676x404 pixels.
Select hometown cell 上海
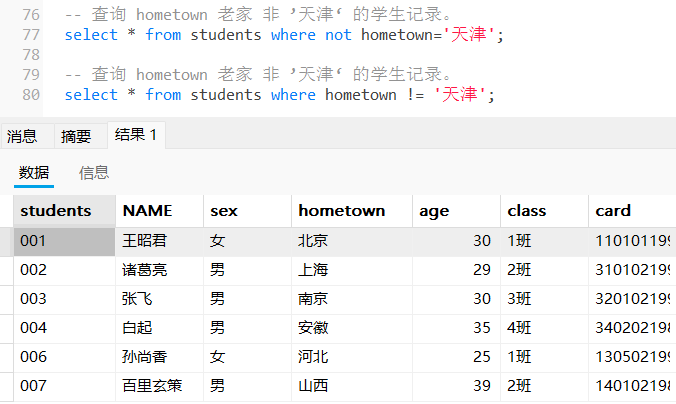click(x=352, y=270)
